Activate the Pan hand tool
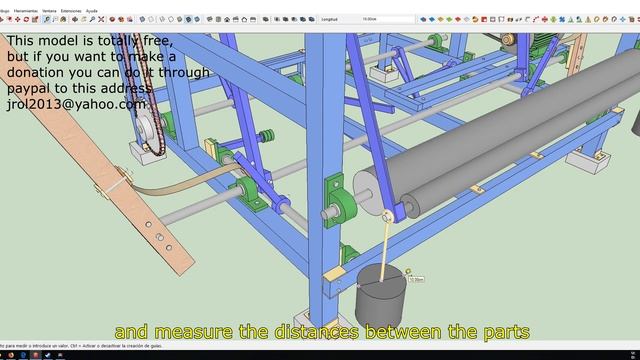The width and height of the screenshot is (640, 360). pyautogui.click(x=84, y=19)
